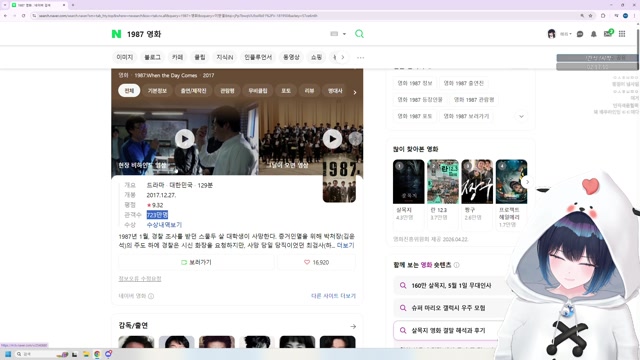
Task: Switch to the 쇼핑 search tab
Action: point(316,57)
